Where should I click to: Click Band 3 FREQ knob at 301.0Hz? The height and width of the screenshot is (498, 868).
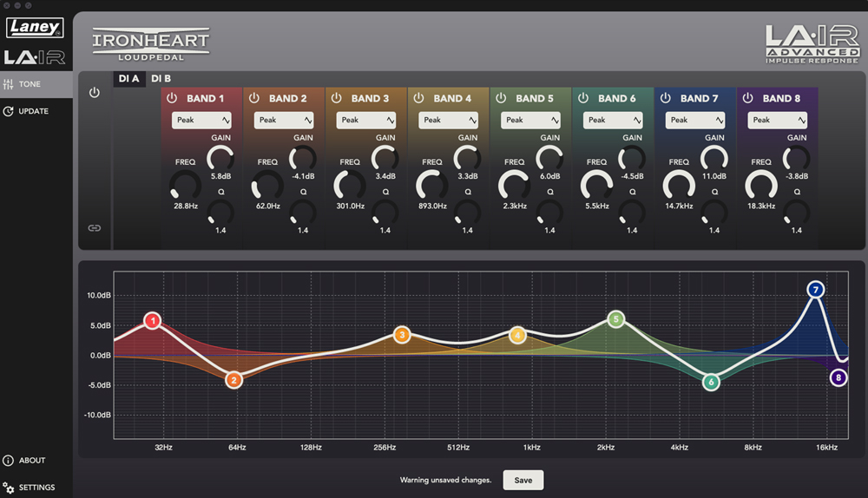tap(350, 186)
